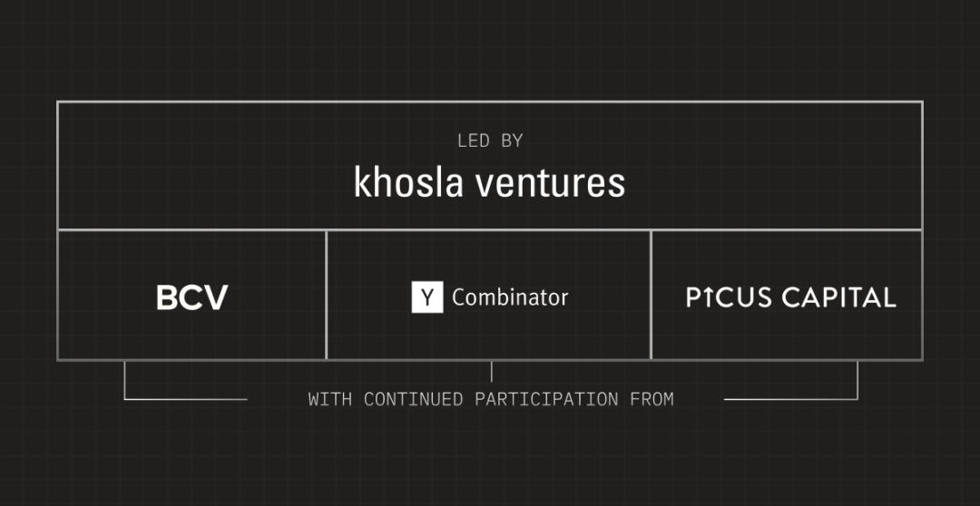
Task: Click the LED BY label
Action: pyautogui.click(x=489, y=141)
